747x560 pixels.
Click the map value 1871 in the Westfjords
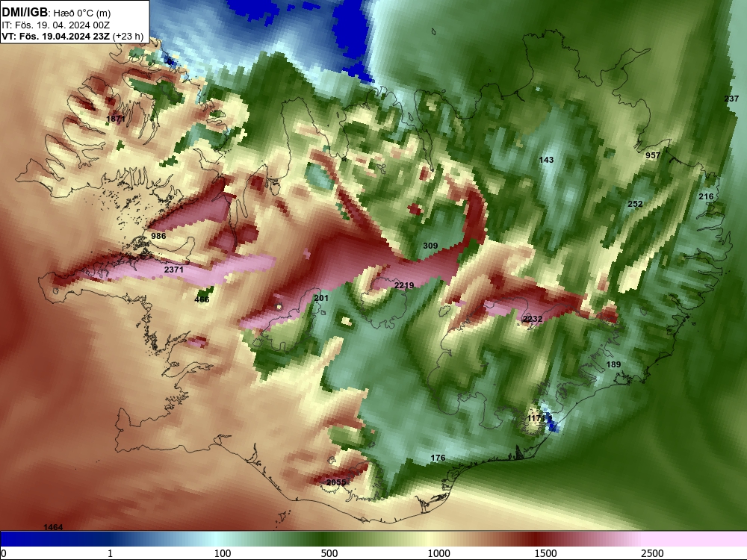[x=115, y=119]
